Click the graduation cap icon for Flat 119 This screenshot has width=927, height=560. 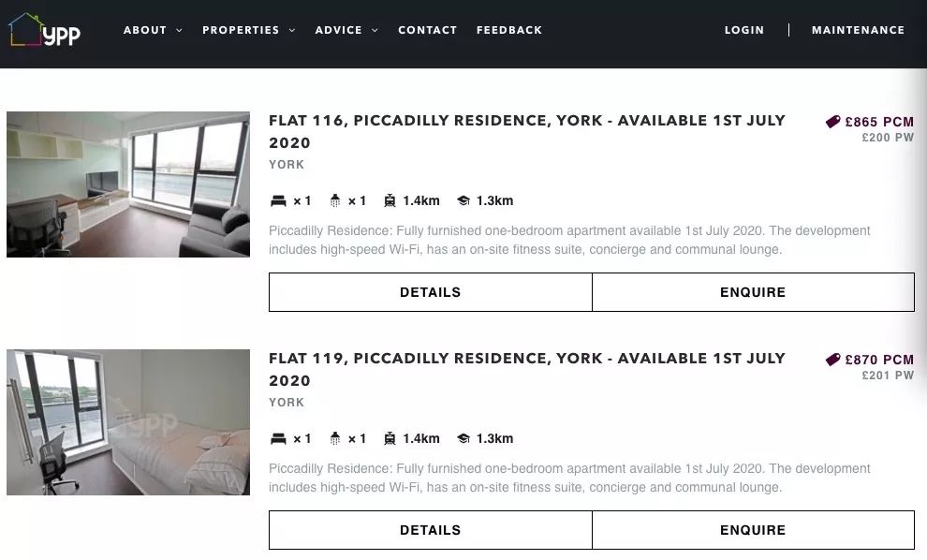pyautogui.click(x=463, y=439)
